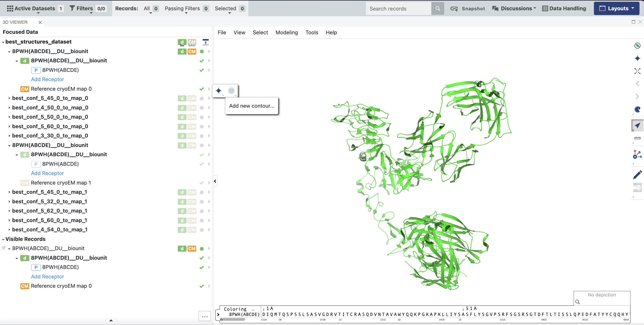Viewport: 644px width, 325px height.
Task: Toggle visibility dot of best_conf_5_45_0_to_map_0
Action: pyautogui.click(x=202, y=98)
